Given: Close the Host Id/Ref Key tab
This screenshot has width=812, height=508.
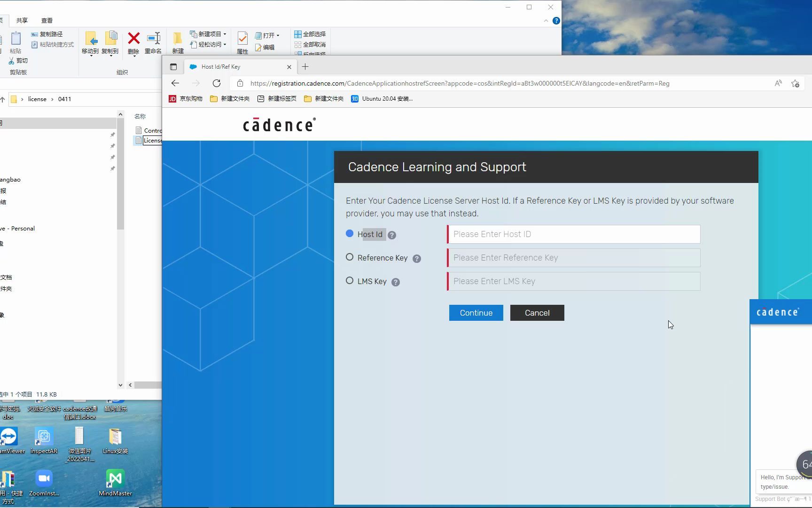Looking at the screenshot, I should coord(289,67).
